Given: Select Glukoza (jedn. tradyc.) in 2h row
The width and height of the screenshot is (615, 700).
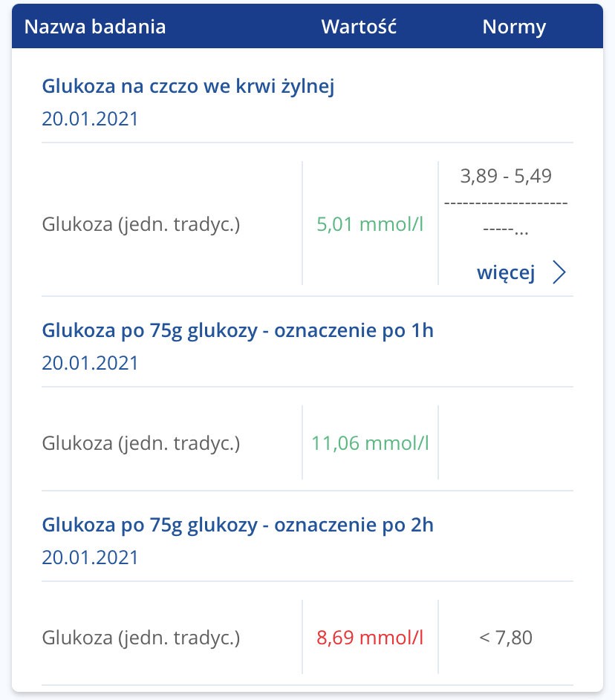Looking at the screenshot, I should [x=141, y=637].
